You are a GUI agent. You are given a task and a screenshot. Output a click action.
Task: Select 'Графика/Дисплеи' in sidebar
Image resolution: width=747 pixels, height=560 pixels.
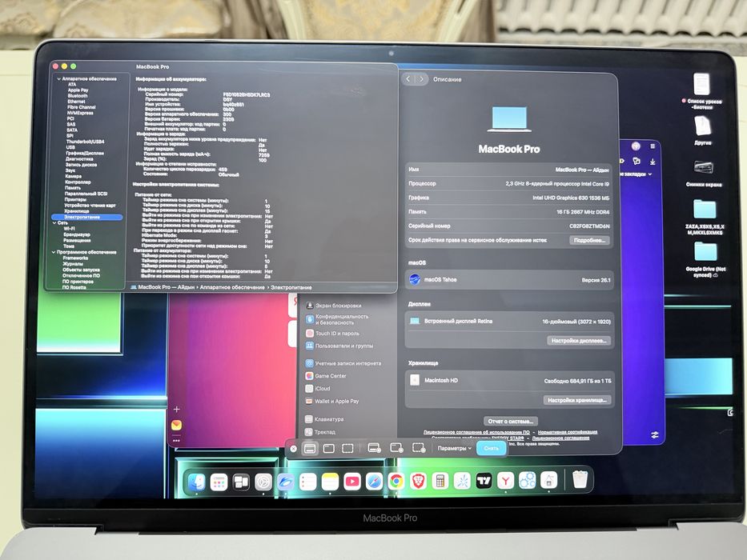(84, 154)
